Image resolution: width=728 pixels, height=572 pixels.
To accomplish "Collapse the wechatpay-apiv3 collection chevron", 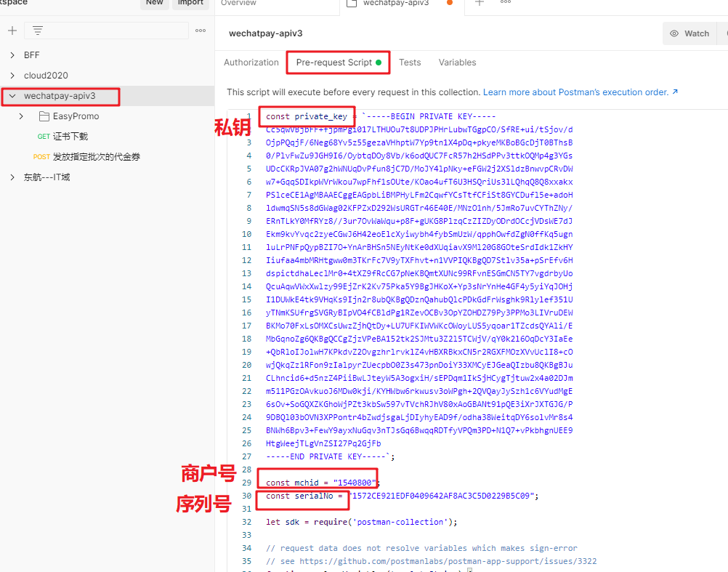I will coord(12,96).
